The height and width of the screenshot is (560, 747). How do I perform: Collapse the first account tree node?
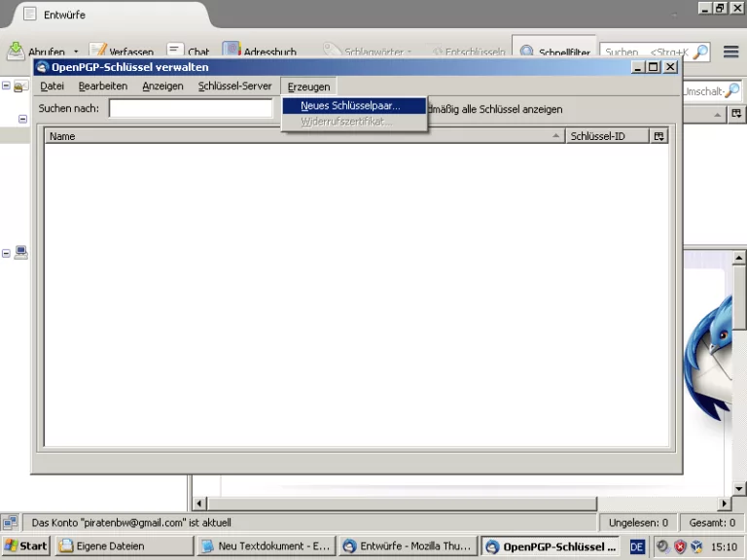[x=6, y=86]
